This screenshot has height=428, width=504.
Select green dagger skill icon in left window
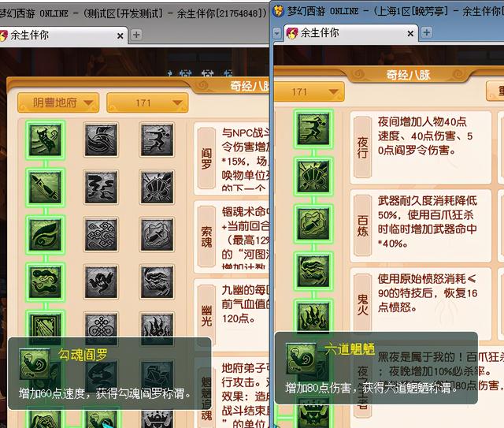click(46, 188)
